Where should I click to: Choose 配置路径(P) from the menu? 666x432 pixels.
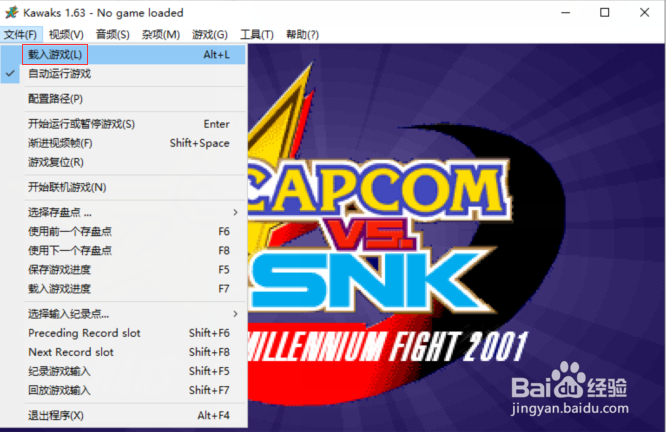click(x=123, y=99)
